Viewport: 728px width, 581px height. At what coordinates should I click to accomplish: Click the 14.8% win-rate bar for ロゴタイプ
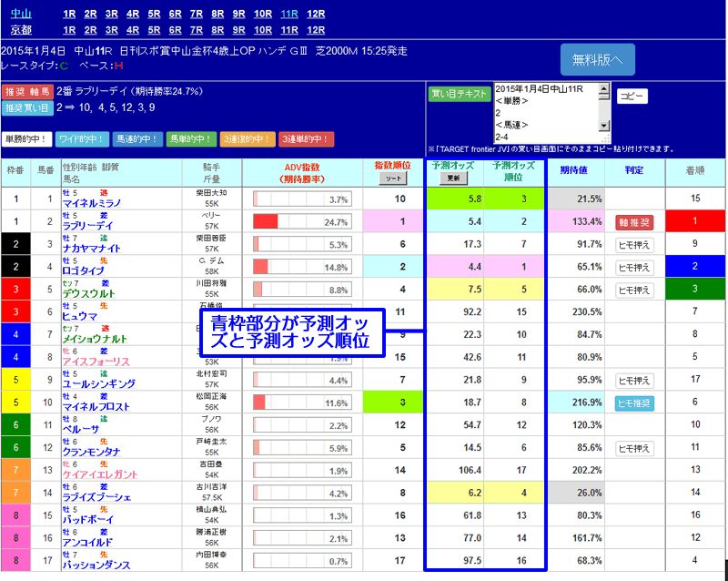(x=302, y=267)
